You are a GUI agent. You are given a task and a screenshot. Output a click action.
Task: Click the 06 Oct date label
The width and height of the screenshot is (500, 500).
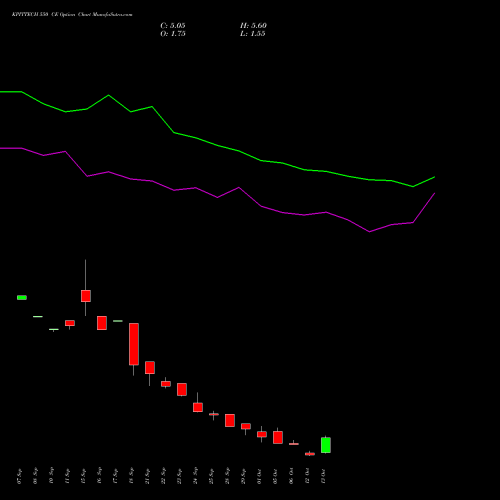click(291, 476)
